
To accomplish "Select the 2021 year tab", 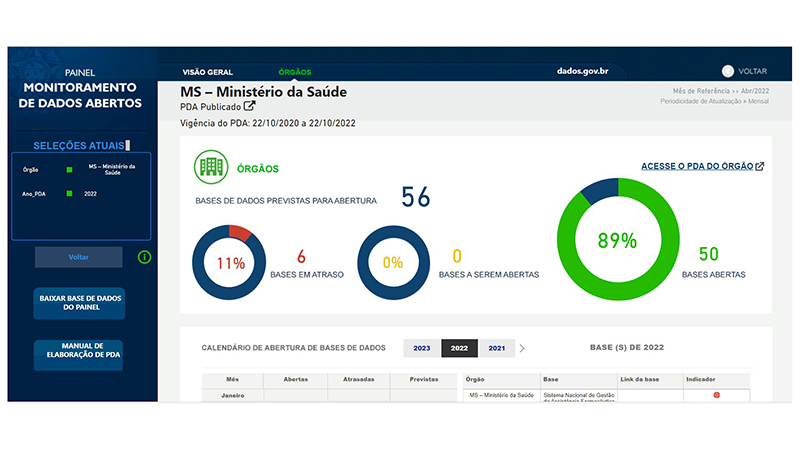I will pos(496,348).
